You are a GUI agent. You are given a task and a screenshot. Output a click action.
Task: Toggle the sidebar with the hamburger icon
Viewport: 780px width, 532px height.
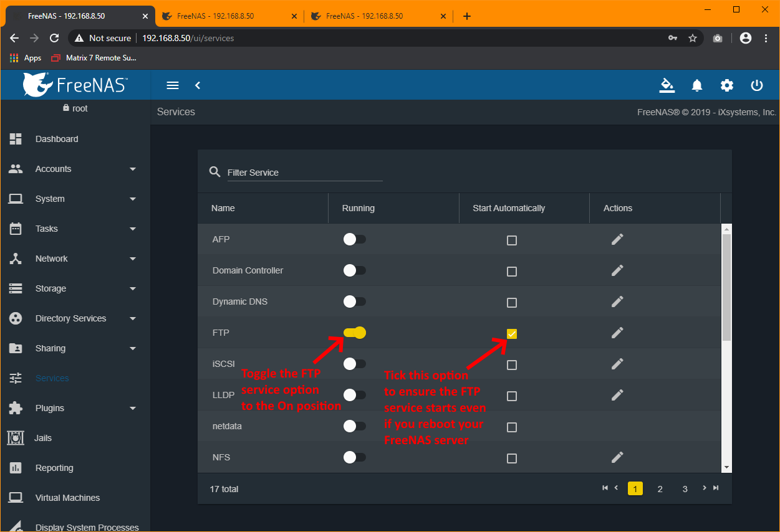coord(173,85)
